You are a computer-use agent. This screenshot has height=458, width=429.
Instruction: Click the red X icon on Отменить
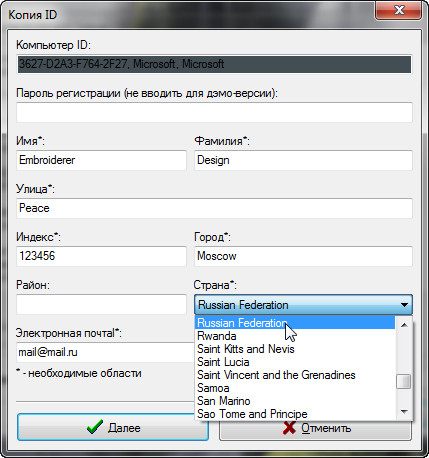(x=289, y=427)
